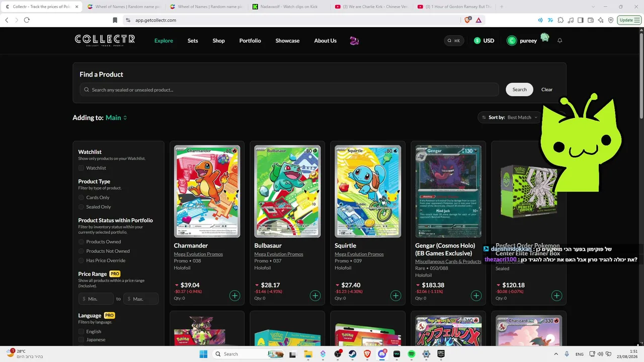
Task: Bookmark this page in the address bar
Action: coord(115,20)
